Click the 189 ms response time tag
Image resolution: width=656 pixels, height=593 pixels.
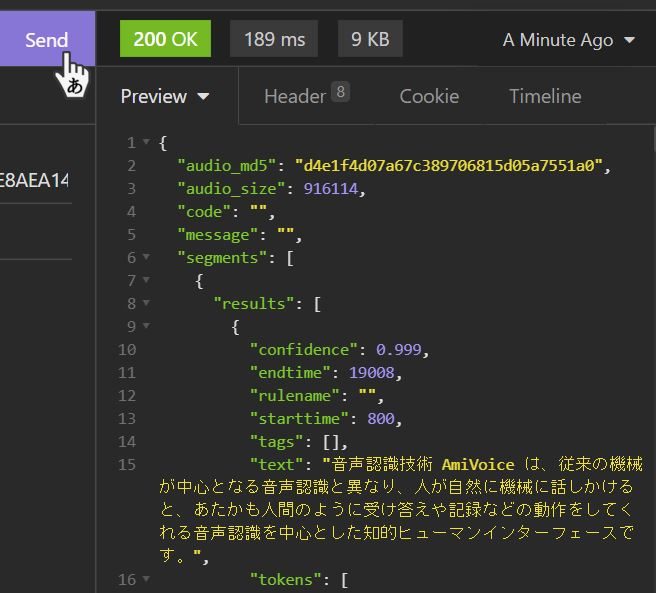[x=274, y=39]
